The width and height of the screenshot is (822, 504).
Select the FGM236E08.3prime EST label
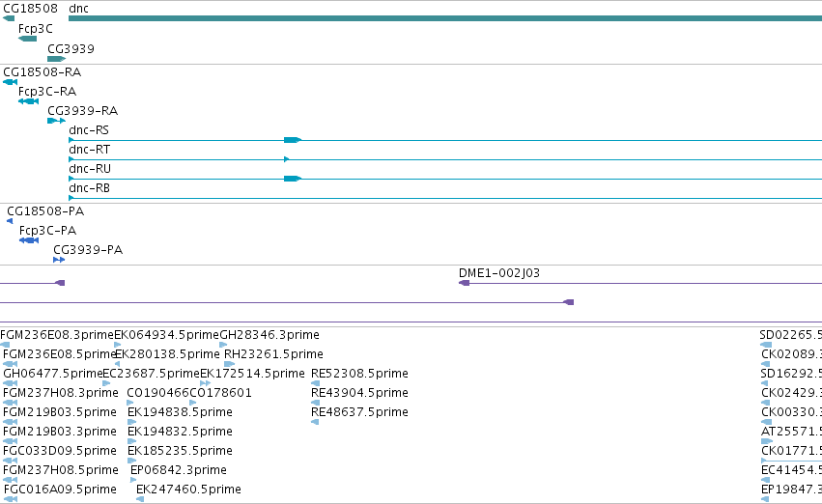(x=57, y=335)
